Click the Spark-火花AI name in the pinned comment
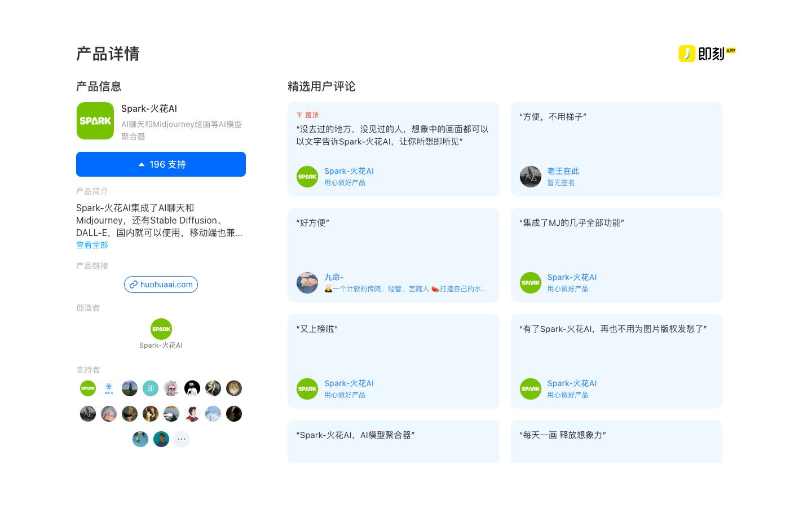This screenshot has height=508, width=812. click(349, 171)
